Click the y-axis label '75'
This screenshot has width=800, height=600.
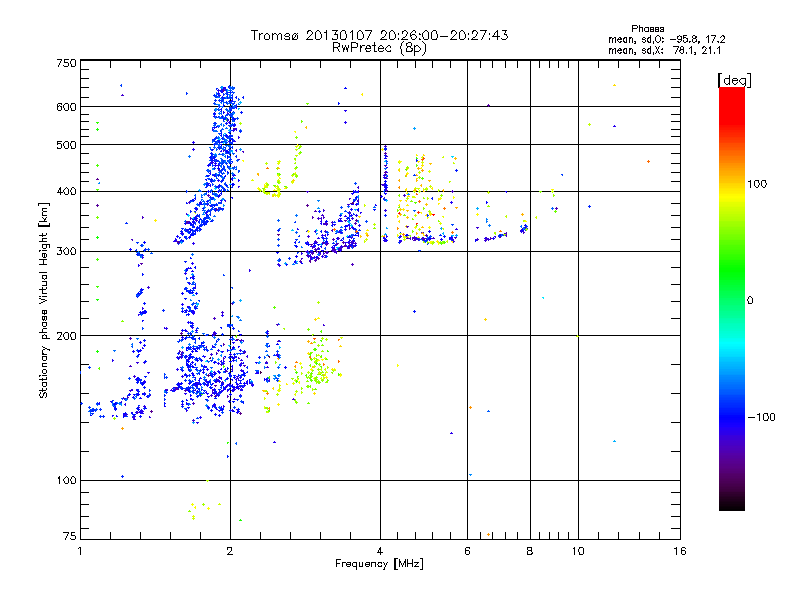pos(70,536)
